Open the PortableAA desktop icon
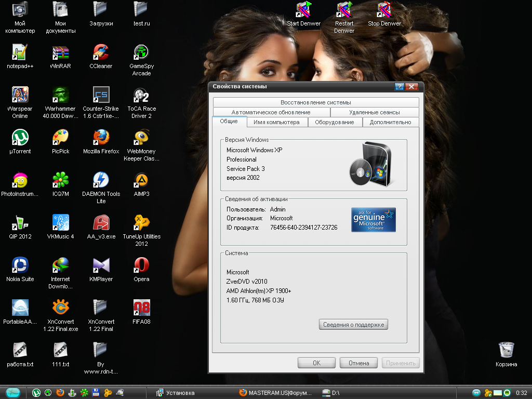The width and height of the screenshot is (532, 399). pyautogui.click(x=20, y=312)
